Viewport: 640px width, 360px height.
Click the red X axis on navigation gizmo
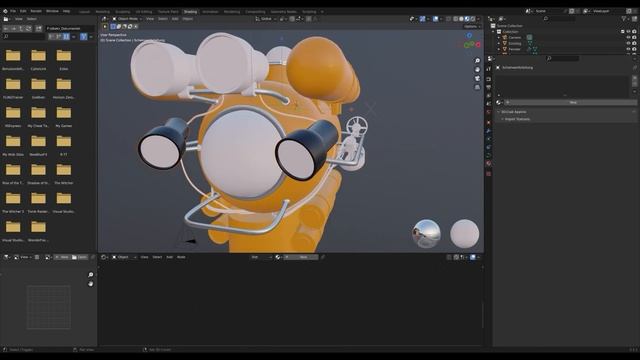point(478,44)
